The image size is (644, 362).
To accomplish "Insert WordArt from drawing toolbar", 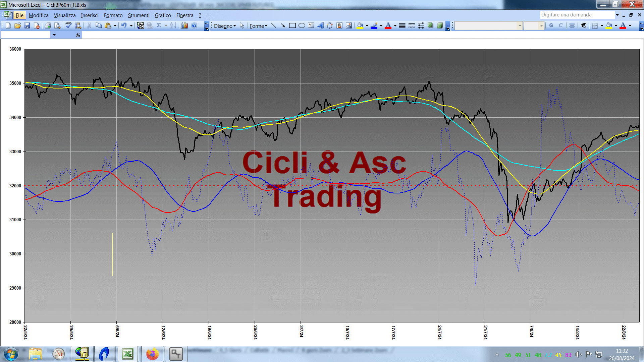I will click(320, 25).
